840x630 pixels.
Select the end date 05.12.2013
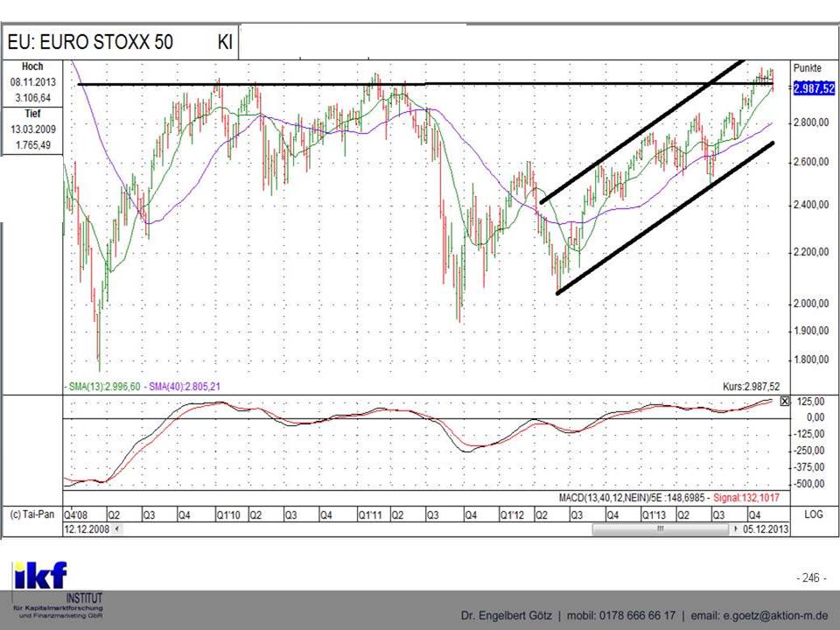click(766, 528)
